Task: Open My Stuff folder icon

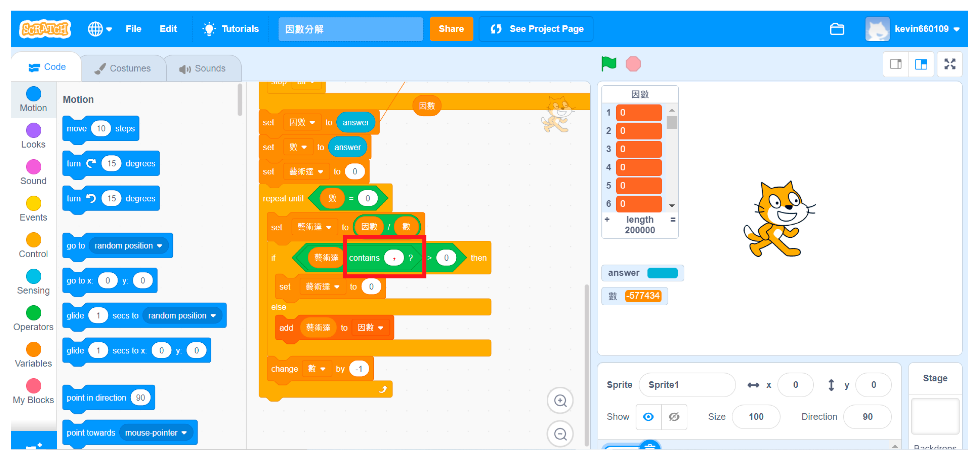Action: [837, 29]
